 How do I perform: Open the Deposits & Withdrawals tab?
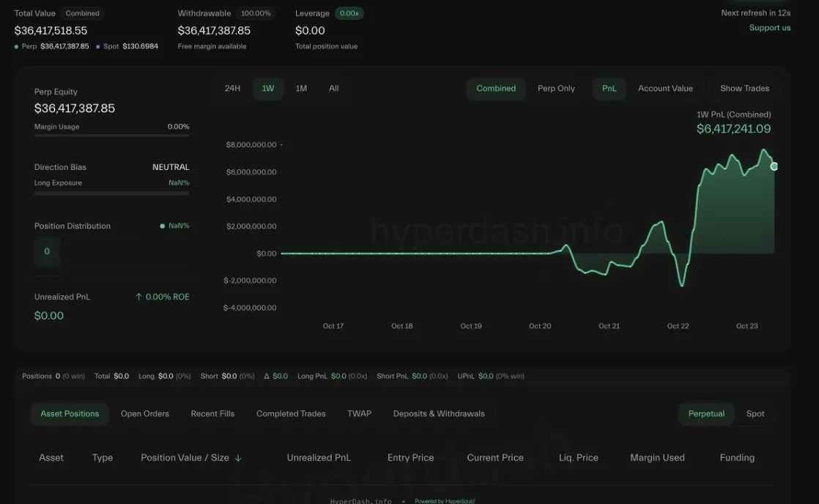(437, 412)
